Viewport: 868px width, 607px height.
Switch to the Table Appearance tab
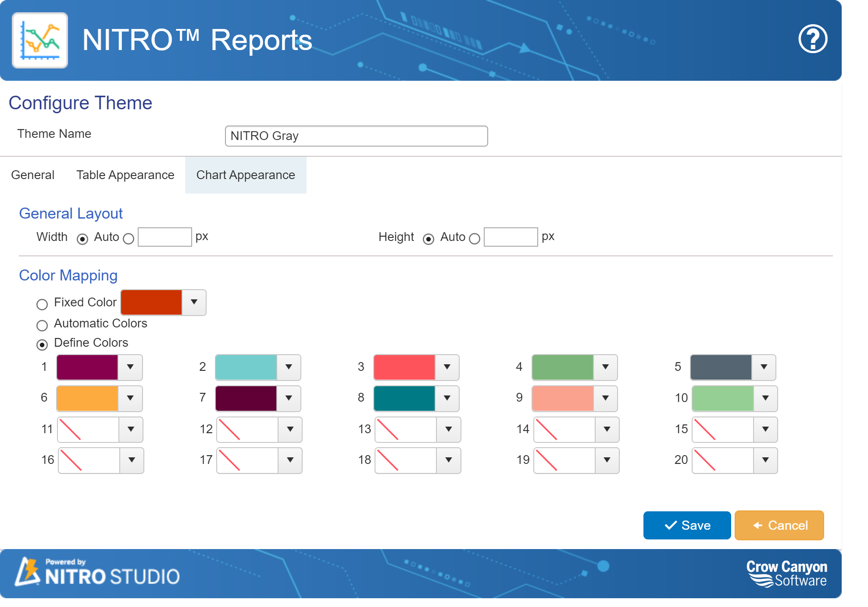[125, 175]
